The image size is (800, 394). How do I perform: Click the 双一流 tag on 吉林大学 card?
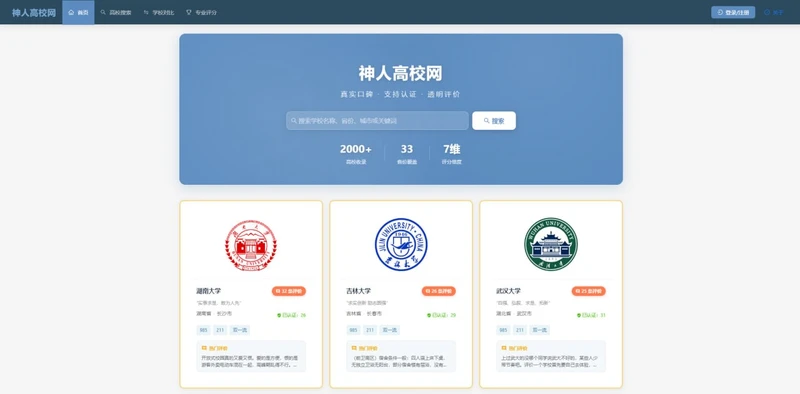tap(390, 330)
